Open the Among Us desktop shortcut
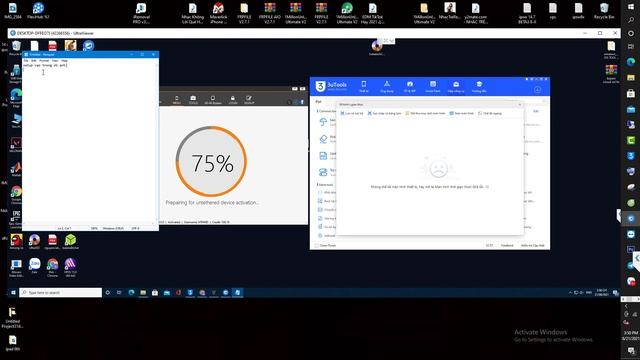The height and width of the screenshot is (360, 640). pos(16,242)
